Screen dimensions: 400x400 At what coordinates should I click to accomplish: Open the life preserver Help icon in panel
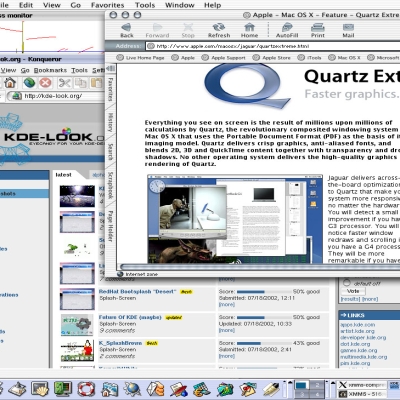(86, 389)
